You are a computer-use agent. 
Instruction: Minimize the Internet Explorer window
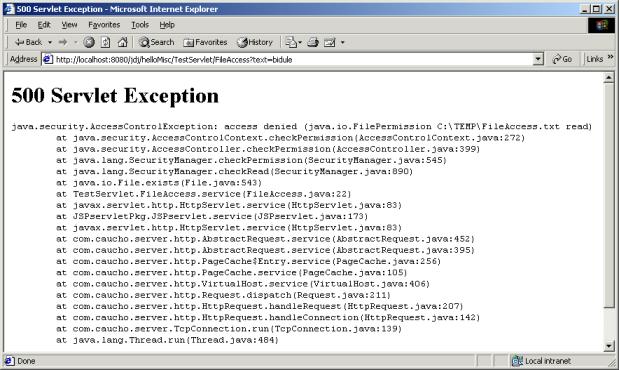[x=585, y=9]
